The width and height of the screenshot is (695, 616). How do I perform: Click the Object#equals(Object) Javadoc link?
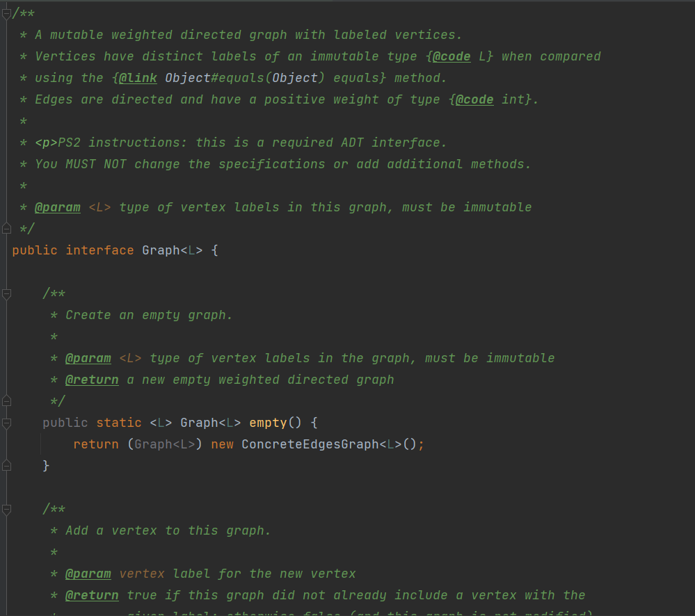pos(241,78)
